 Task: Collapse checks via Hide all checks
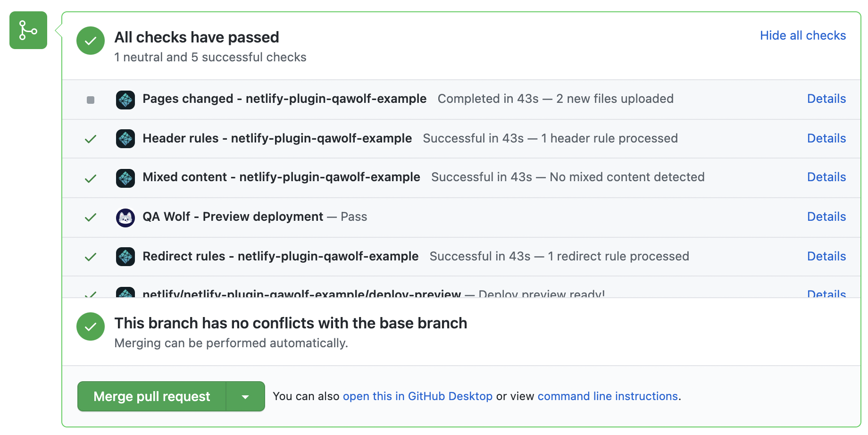tap(802, 35)
